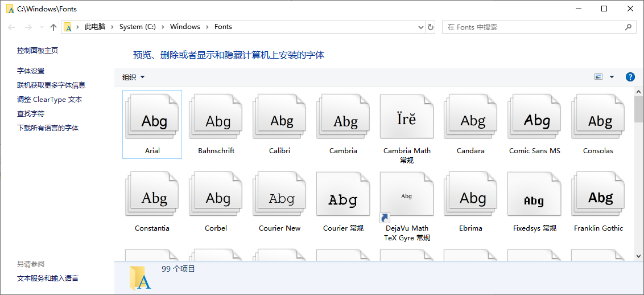Click the vertical scrollbar thumb
Screen dimensions: 644x295
(639, 109)
